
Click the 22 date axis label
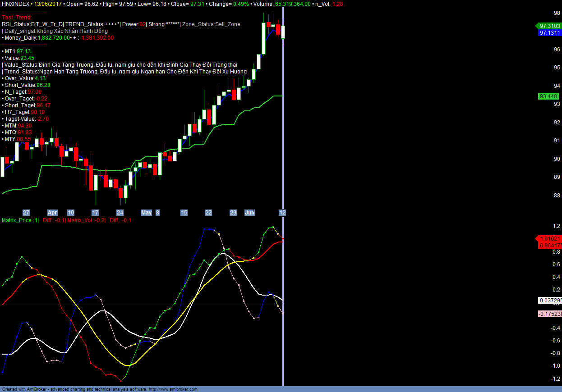tap(208, 213)
